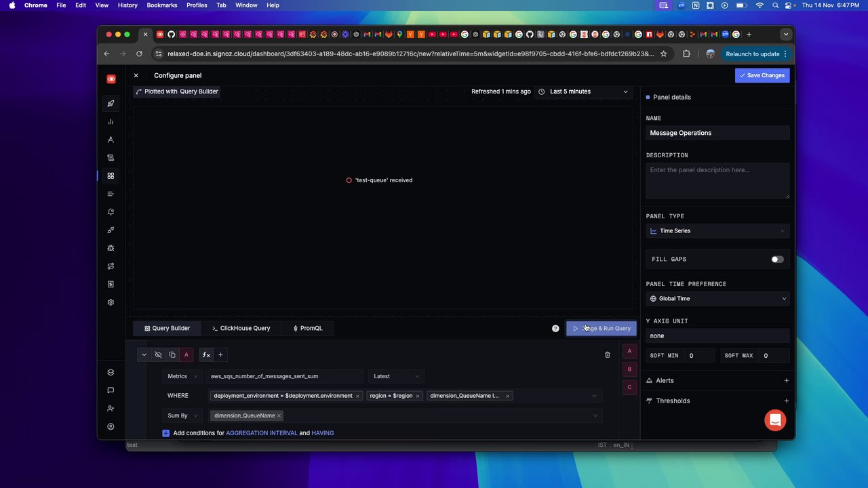Image resolution: width=868 pixels, height=488 pixels.
Task: Switch to the PromQL tab
Action: [307, 328]
